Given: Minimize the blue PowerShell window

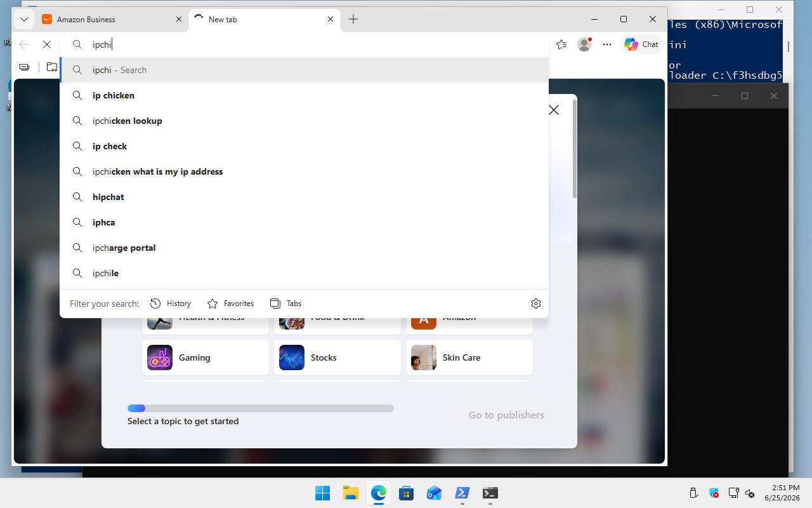Looking at the screenshot, I should [721, 10].
